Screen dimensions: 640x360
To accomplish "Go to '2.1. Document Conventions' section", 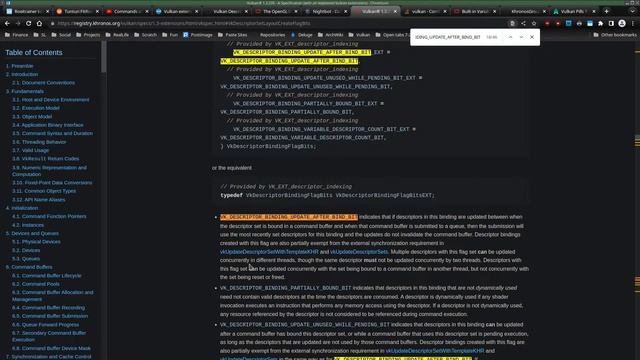I will 43,83.
